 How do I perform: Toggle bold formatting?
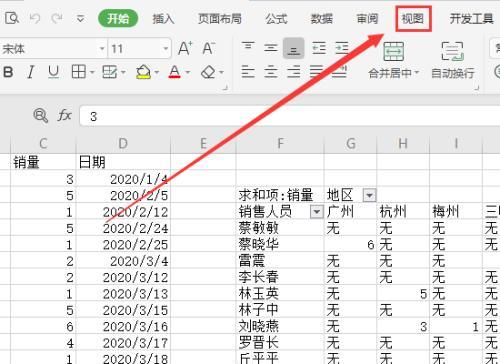pyautogui.click(x=8, y=72)
